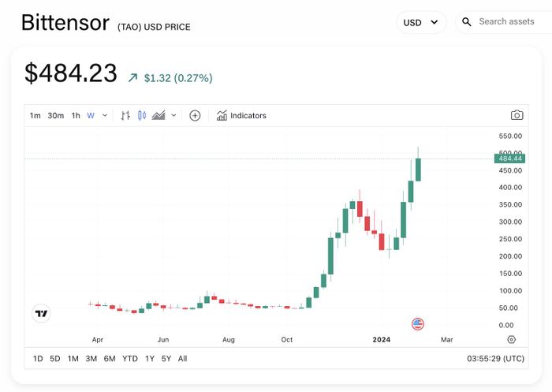Switch to area chart style icon
This screenshot has width=552, height=392.
tap(159, 115)
